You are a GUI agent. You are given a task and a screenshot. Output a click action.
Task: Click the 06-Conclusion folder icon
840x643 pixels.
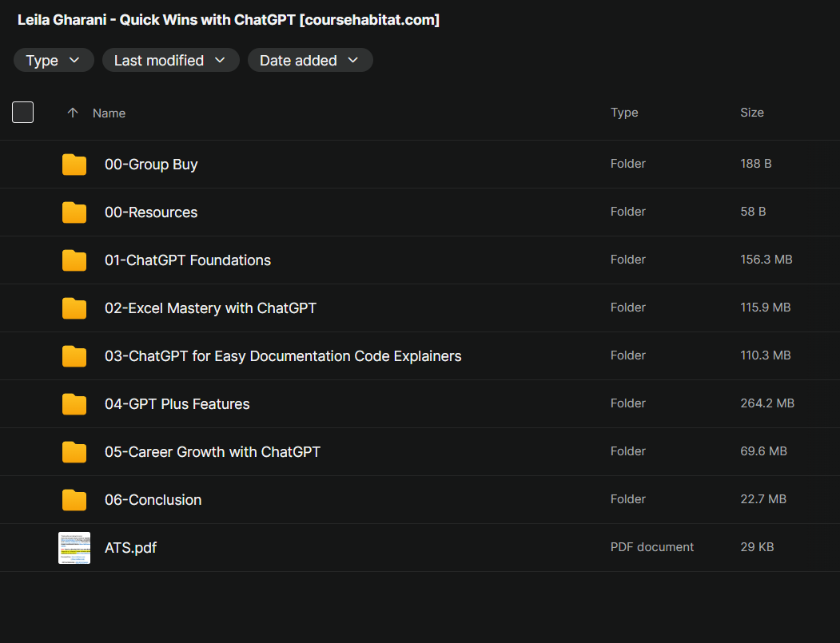tap(74, 500)
